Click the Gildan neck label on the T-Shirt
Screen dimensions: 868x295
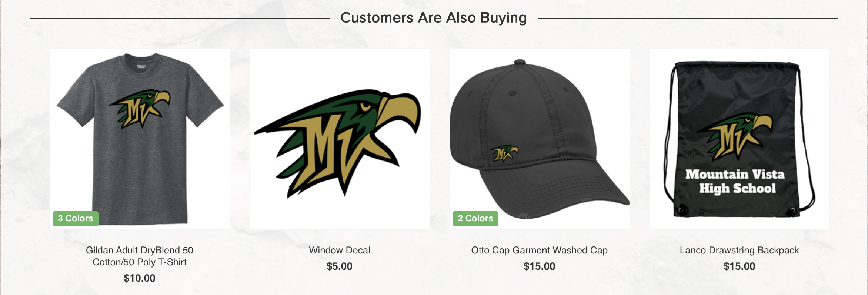pos(141,67)
